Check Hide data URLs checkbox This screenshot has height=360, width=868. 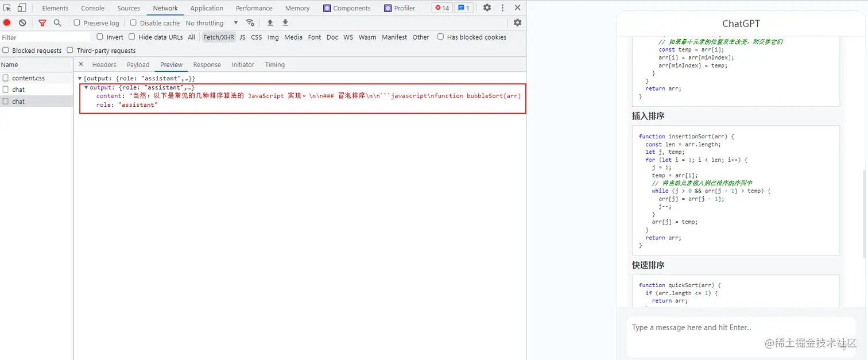[132, 37]
